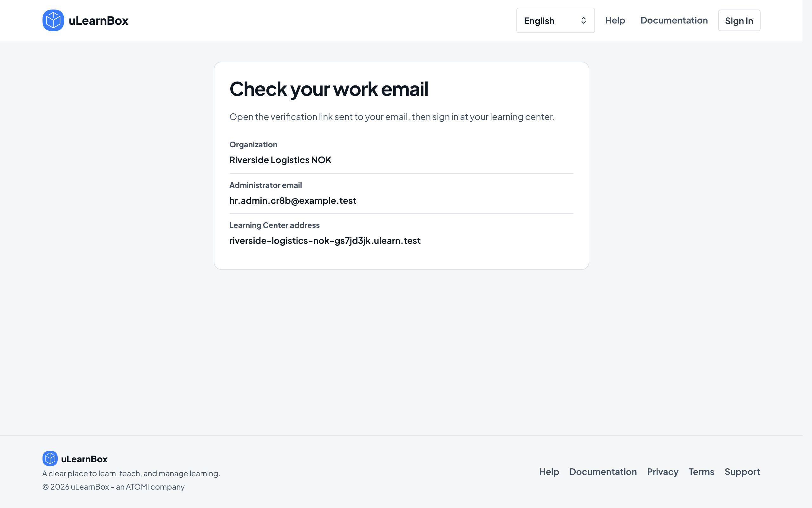
Task: Open the Terms link in footer
Action: [701, 472]
